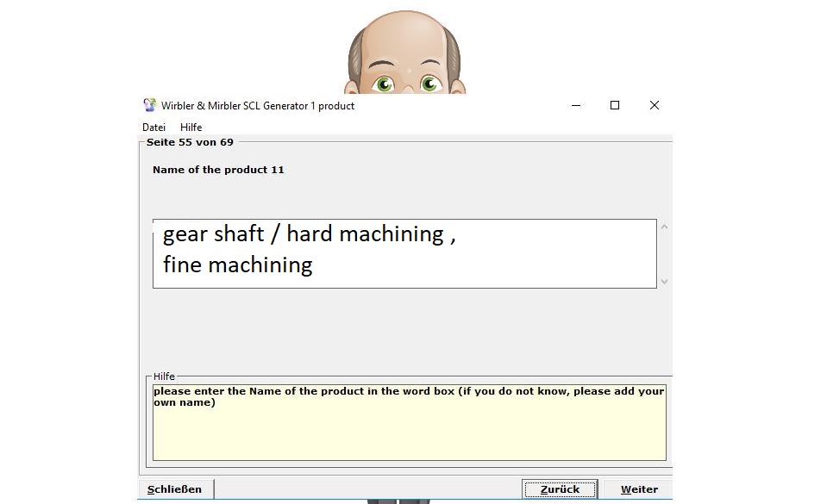Open the Datei menu
Image resolution: width=827 pixels, height=504 pixels.
(153, 128)
